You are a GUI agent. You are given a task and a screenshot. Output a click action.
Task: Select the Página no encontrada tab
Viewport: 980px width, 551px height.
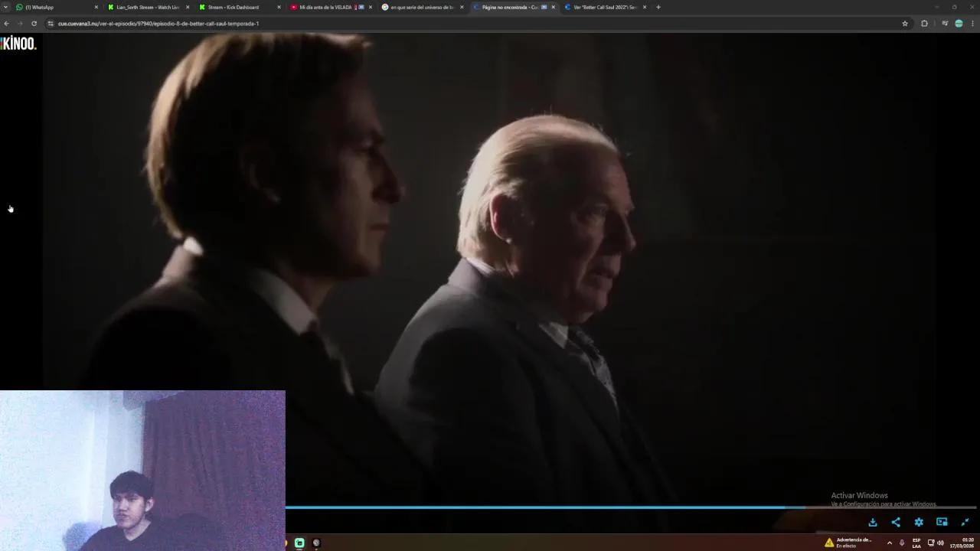pos(513,7)
